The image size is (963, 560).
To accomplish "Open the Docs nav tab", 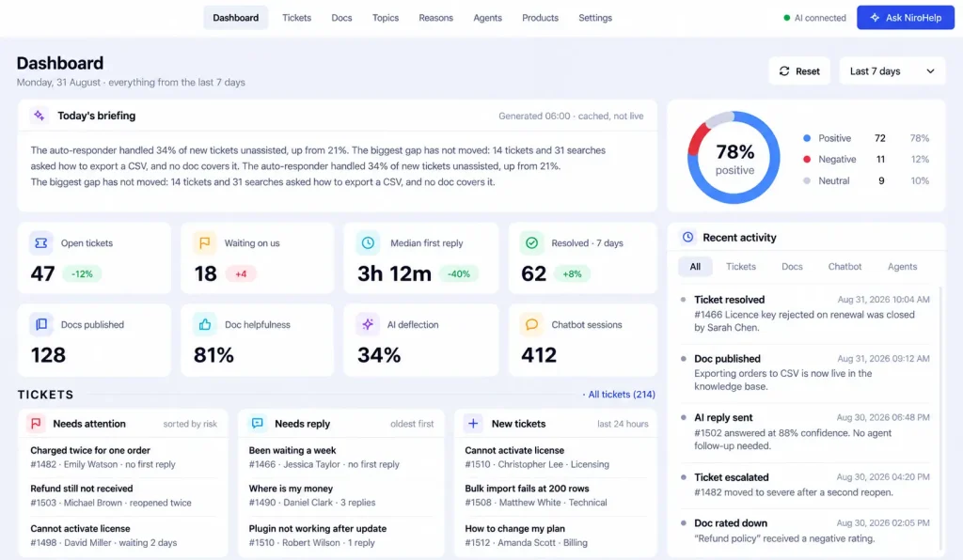I will pyautogui.click(x=341, y=18).
